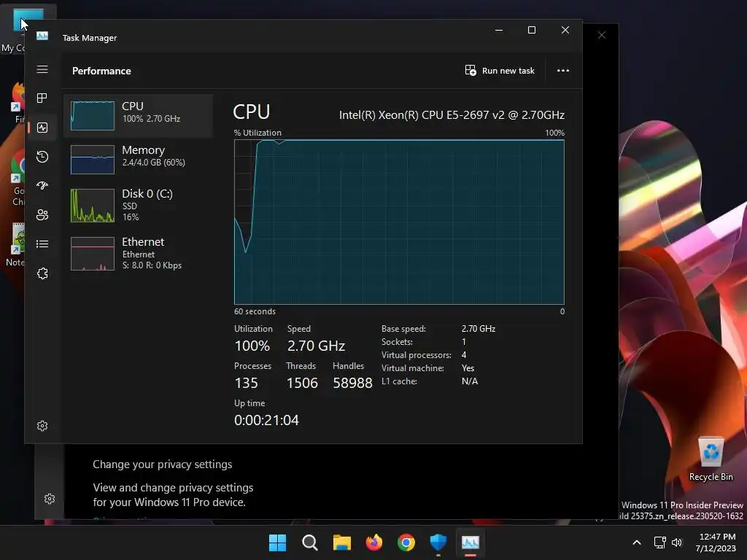Click the threads count 1506
747x560 pixels.
pos(302,383)
